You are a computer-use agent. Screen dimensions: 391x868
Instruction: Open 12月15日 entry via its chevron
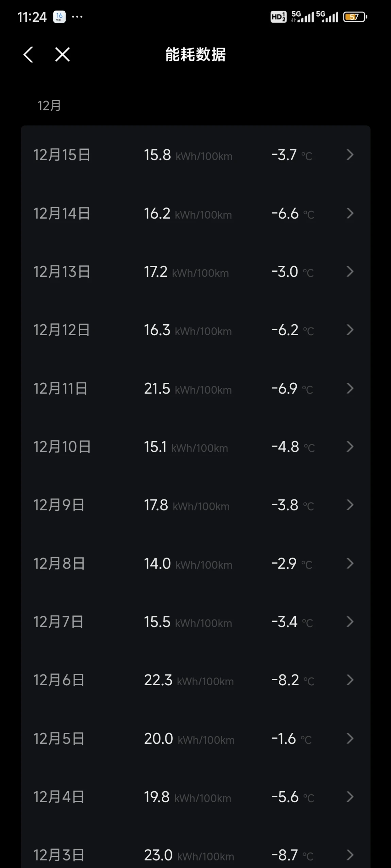click(350, 155)
